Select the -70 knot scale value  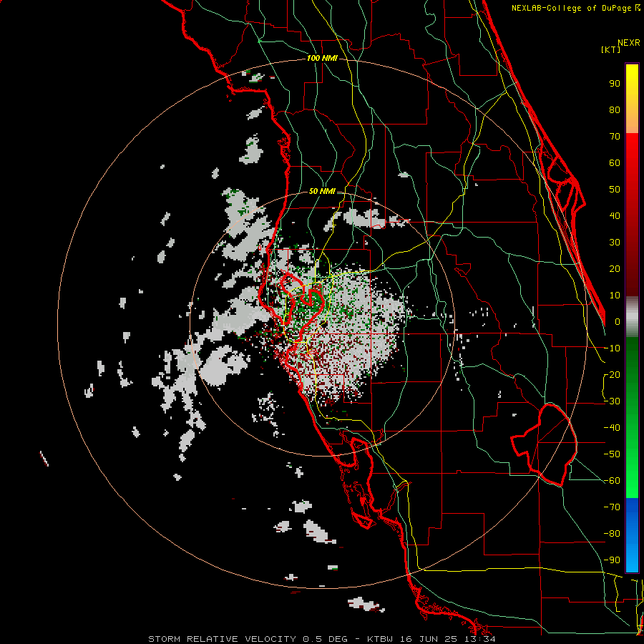(x=612, y=507)
